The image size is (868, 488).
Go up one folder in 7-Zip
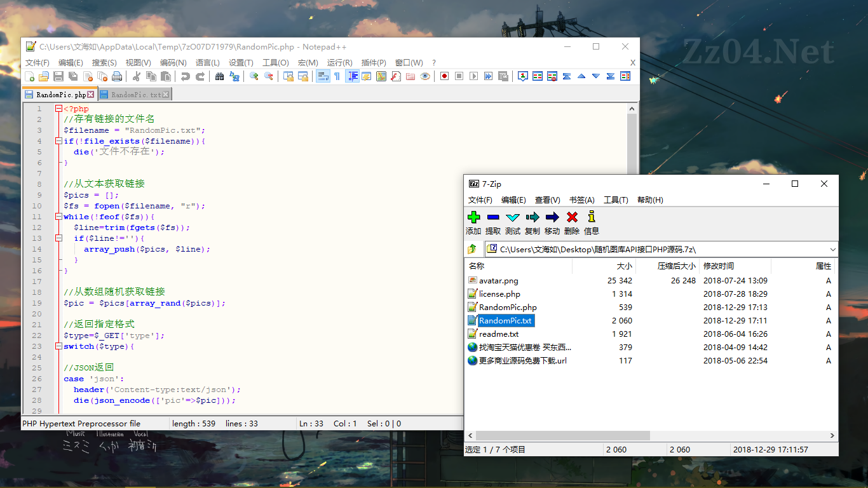pyautogui.click(x=472, y=250)
